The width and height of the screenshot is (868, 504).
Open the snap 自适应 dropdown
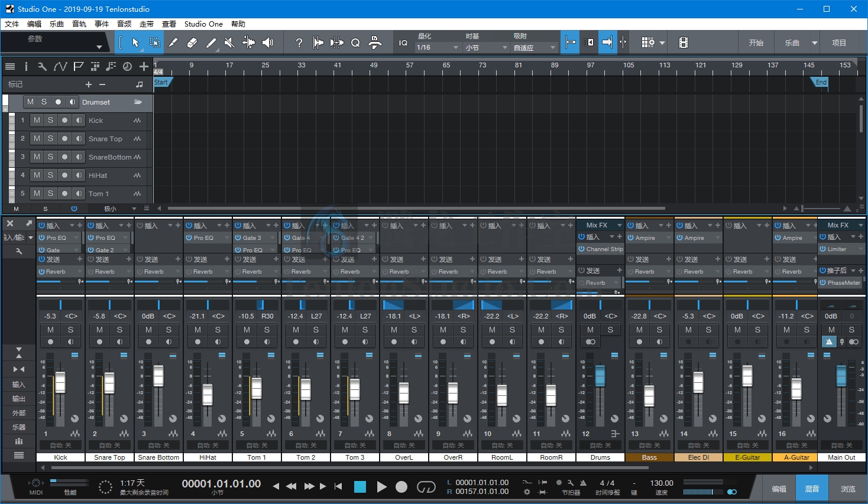click(x=535, y=47)
